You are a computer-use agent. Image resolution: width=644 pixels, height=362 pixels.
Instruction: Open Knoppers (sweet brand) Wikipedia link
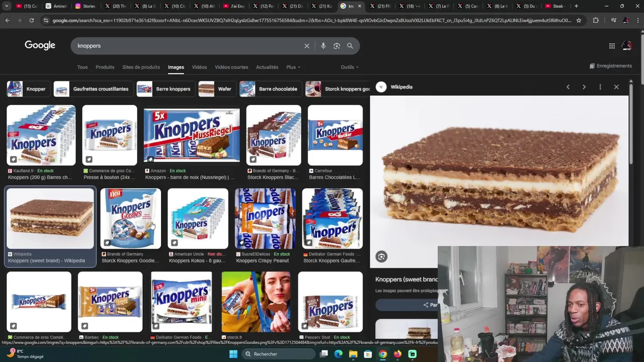tap(46, 261)
